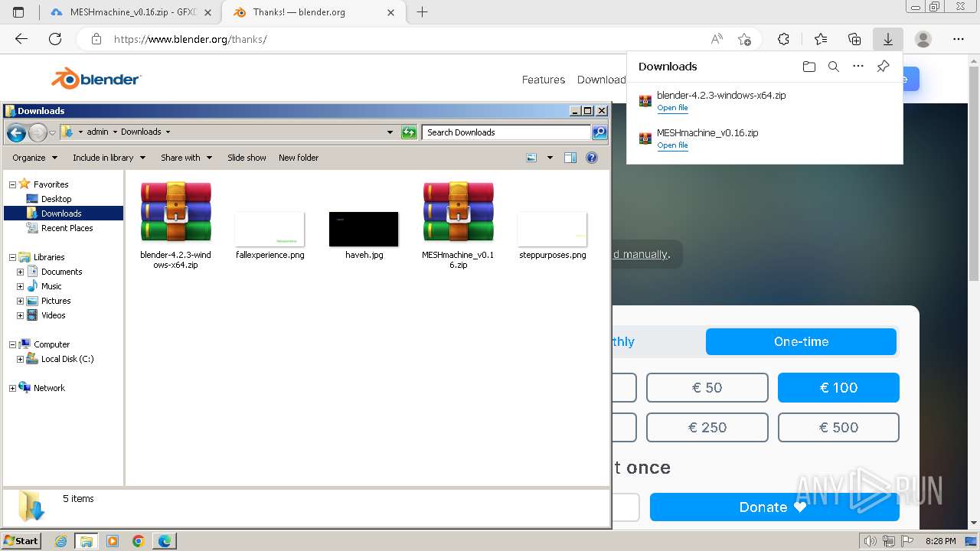Click the Blender logo link
Viewport: 980px width, 551px height.
point(96,78)
